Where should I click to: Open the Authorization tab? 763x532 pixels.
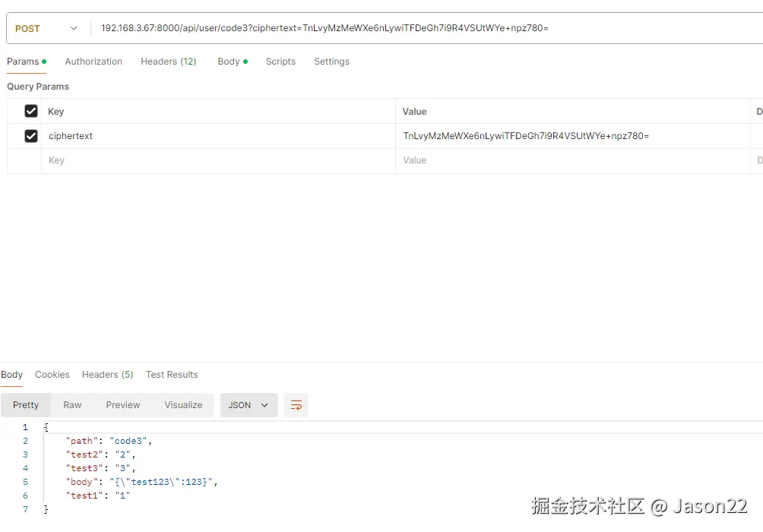point(93,62)
